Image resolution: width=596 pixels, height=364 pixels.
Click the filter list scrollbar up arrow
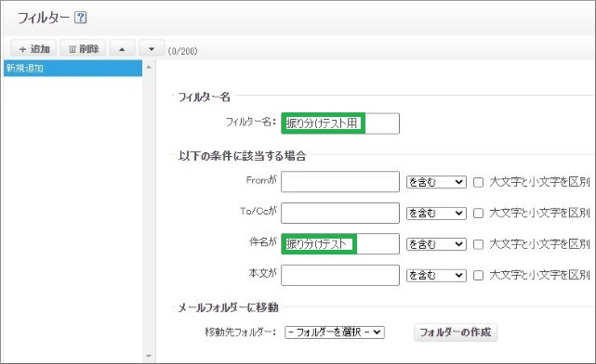coord(149,67)
